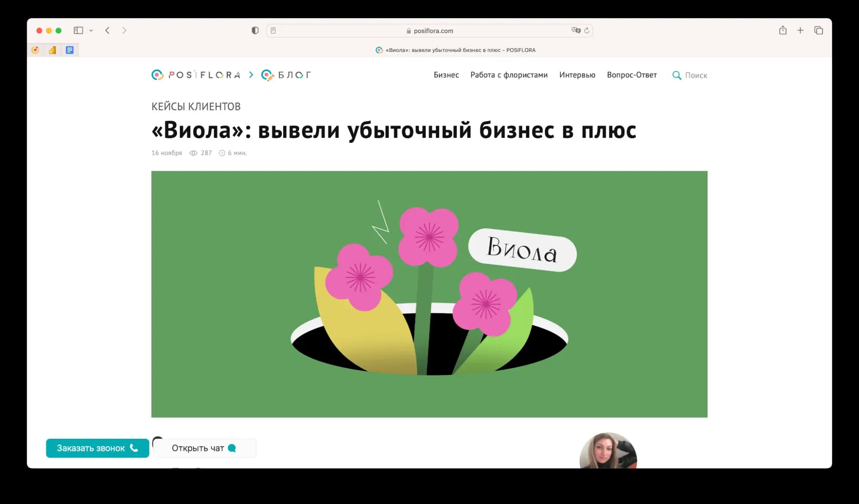
Task: Open a new tab with the plus icon
Action: (x=800, y=30)
